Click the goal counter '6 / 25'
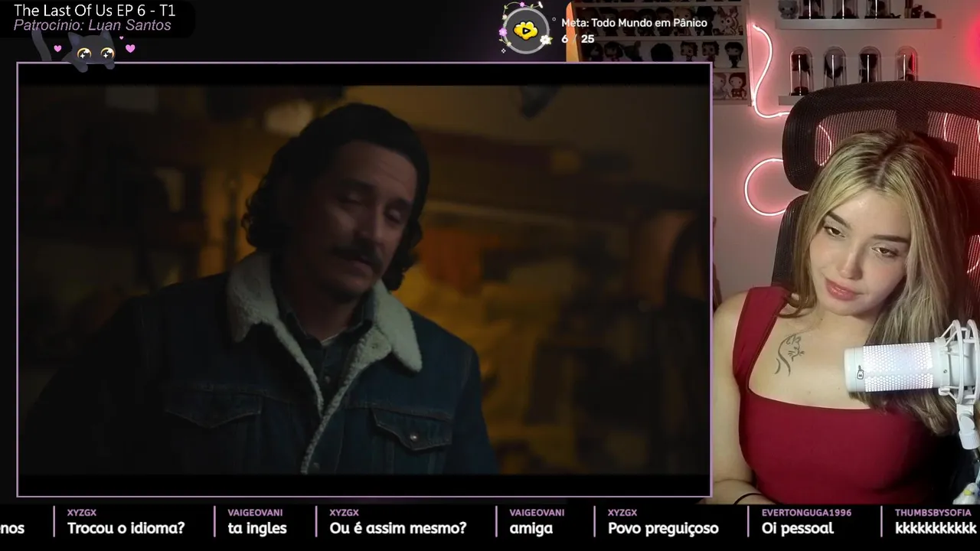 [x=577, y=39]
